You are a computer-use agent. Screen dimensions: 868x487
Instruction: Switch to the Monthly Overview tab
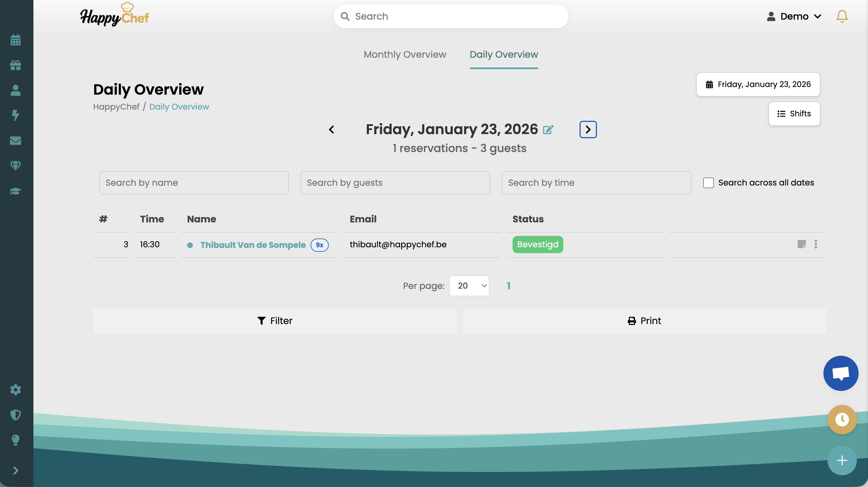(405, 54)
